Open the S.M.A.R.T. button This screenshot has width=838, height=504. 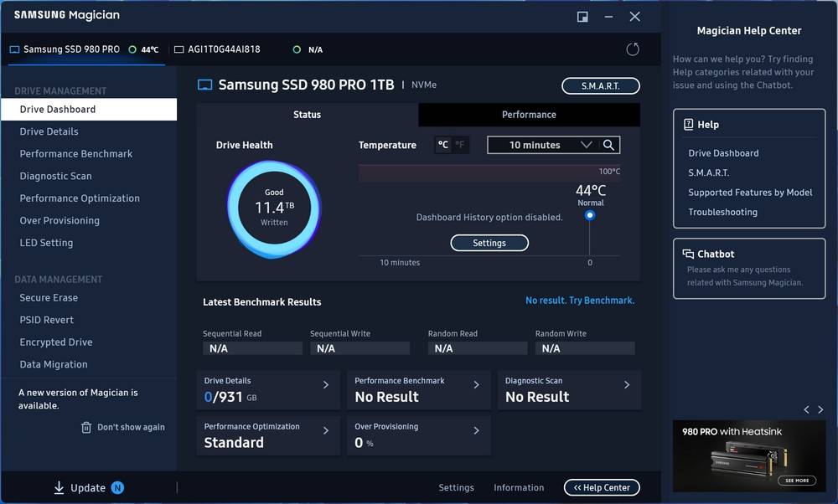click(600, 85)
